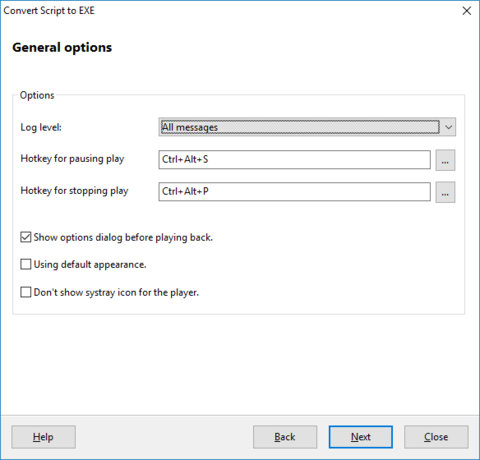Go Back to previous wizard step

point(285,437)
